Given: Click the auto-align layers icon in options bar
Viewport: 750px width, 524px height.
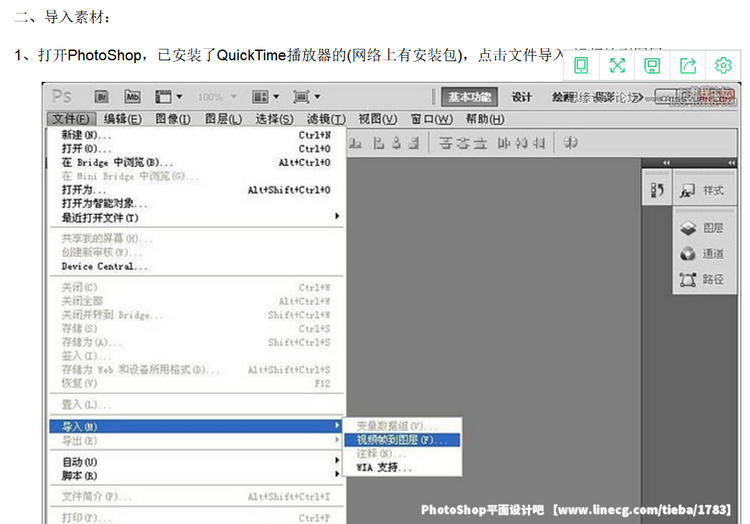Looking at the screenshot, I should point(570,142).
